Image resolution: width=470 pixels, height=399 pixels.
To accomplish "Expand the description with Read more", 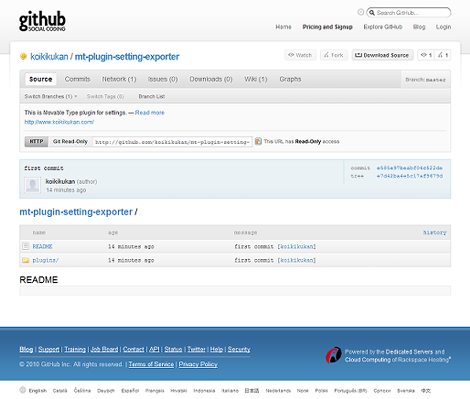I will coord(150,113).
